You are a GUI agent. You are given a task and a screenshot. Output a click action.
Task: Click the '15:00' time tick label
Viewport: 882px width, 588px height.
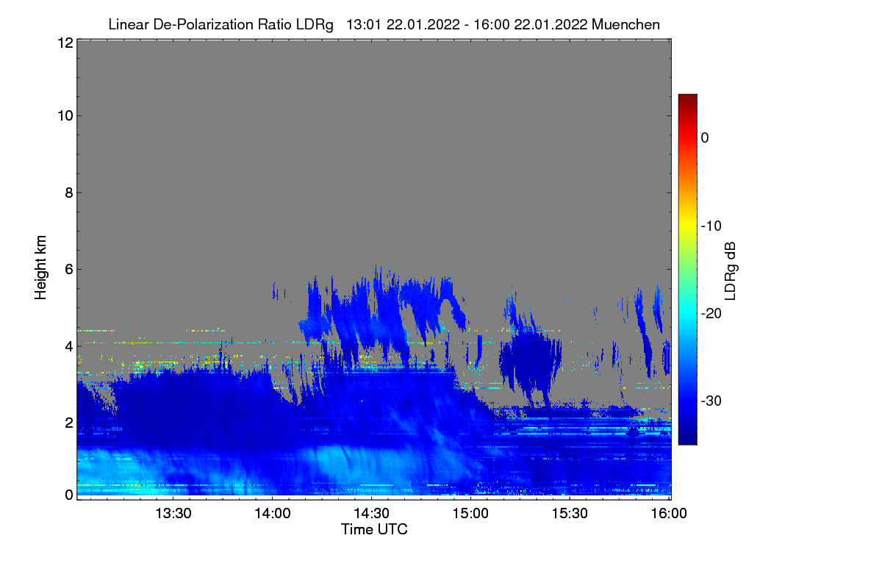(470, 514)
